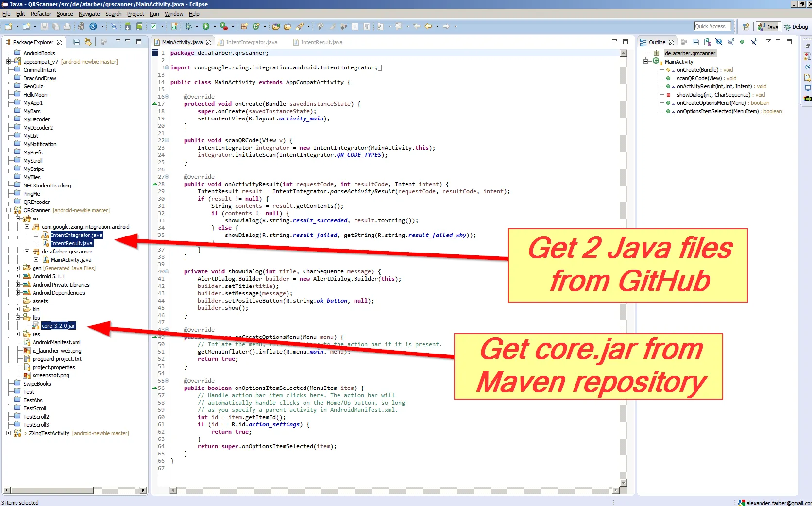Screen dimensions: 812x506
Task: Open the Javadoc view icon in right strip
Action: tap(808, 67)
